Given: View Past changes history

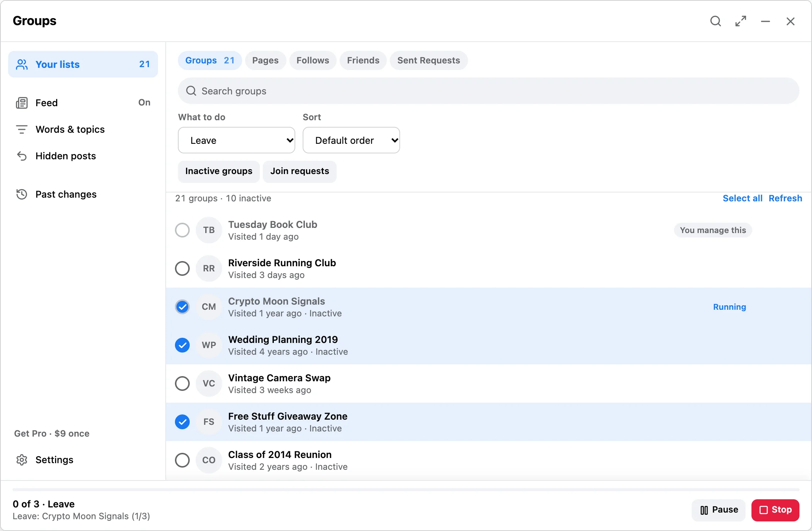Looking at the screenshot, I should pyautogui.click(x=83, y=194).
